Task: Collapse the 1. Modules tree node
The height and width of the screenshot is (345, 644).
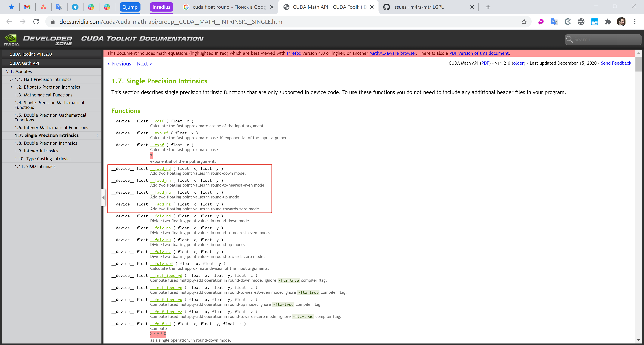Action: tap(7, 71)
